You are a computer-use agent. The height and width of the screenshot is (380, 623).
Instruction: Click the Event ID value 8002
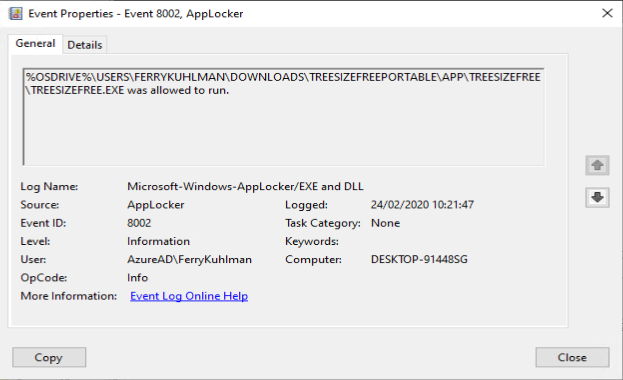139,223
